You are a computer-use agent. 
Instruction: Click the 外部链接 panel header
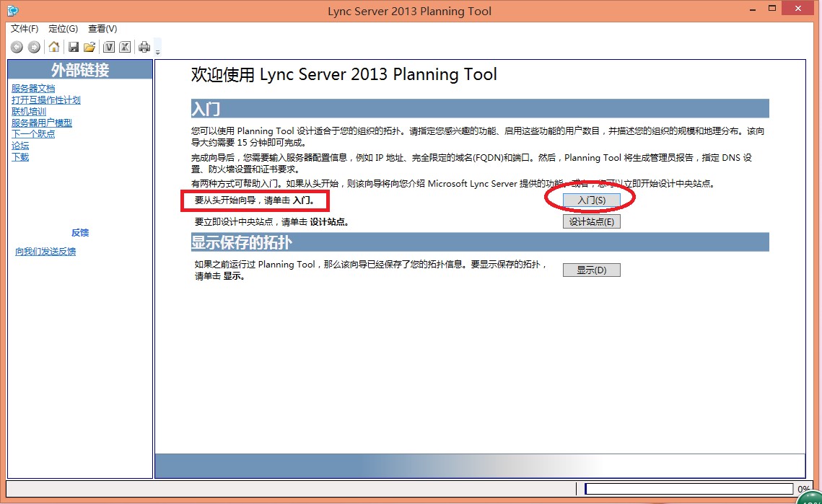point(80,70)
